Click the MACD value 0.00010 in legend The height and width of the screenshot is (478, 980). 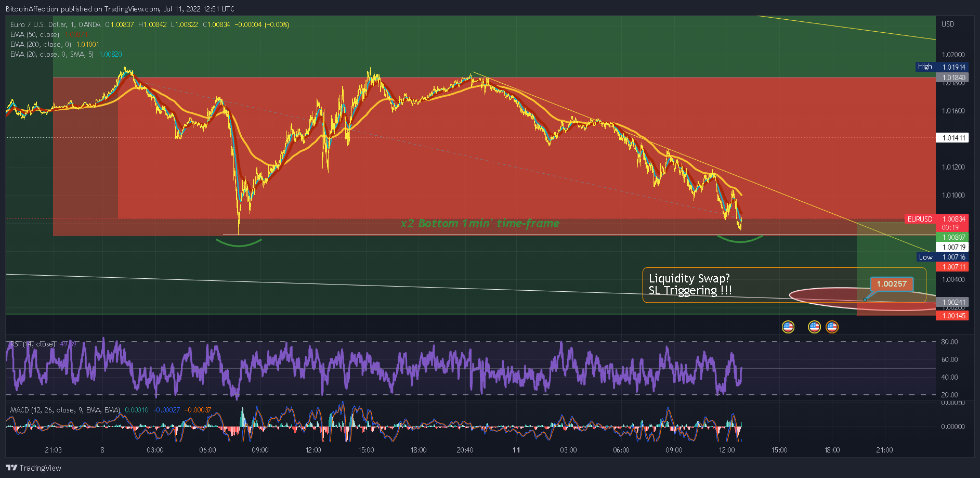137,410
